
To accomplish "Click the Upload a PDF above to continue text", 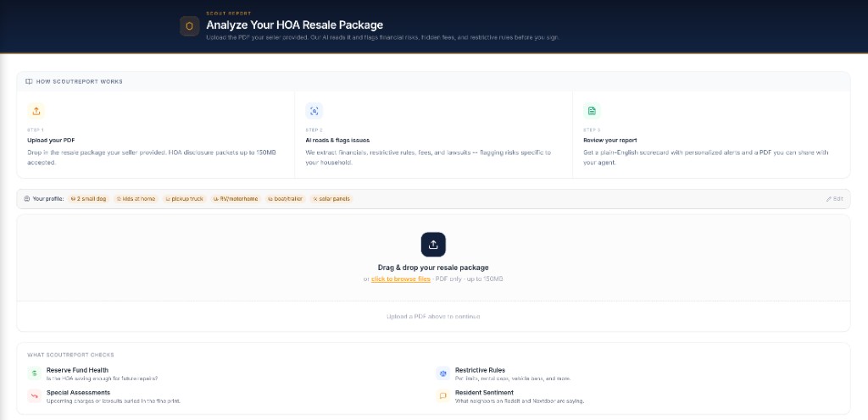I will click(433, 317).
